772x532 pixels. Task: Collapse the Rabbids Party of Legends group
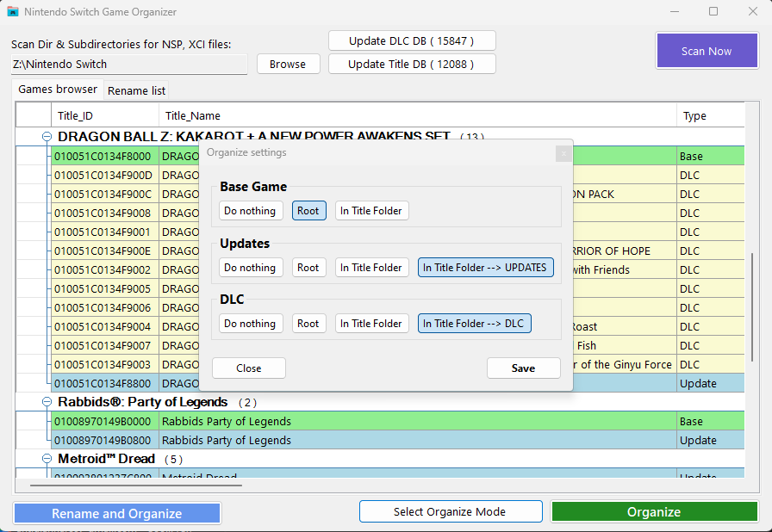[47, 402]
